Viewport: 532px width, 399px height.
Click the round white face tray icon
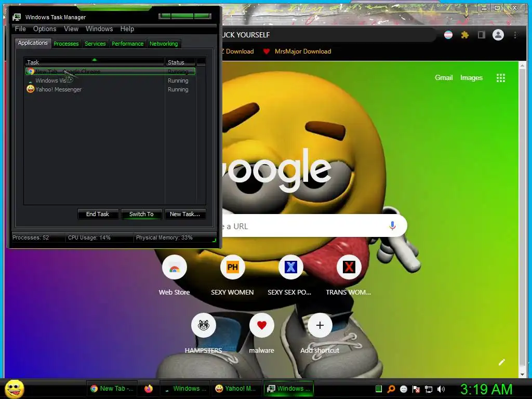[403, 389]
